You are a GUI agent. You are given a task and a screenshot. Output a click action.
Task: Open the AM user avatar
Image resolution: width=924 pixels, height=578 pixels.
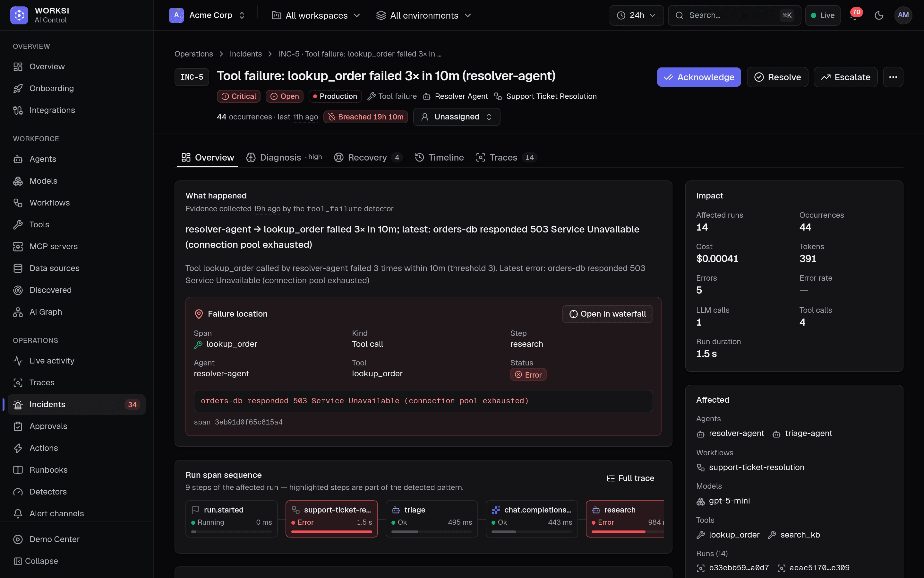[x=903, y=15]
